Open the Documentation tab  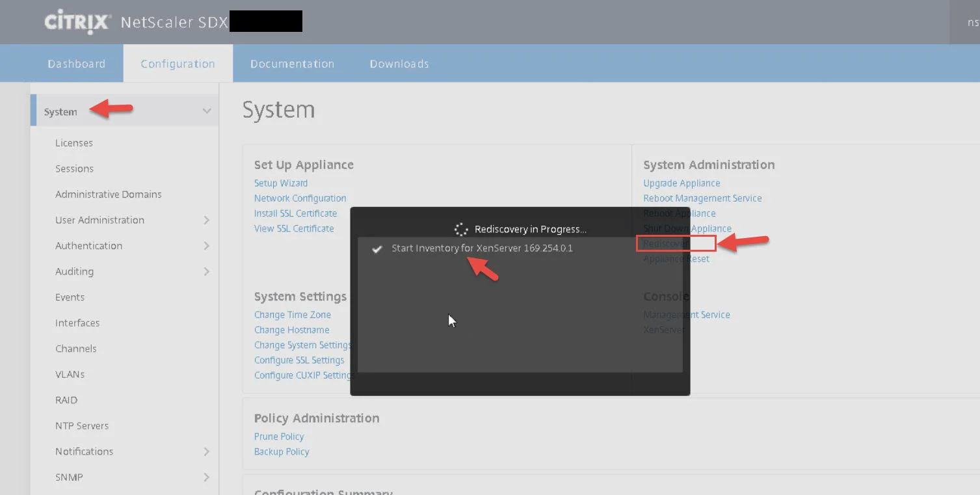coord(292,64)
